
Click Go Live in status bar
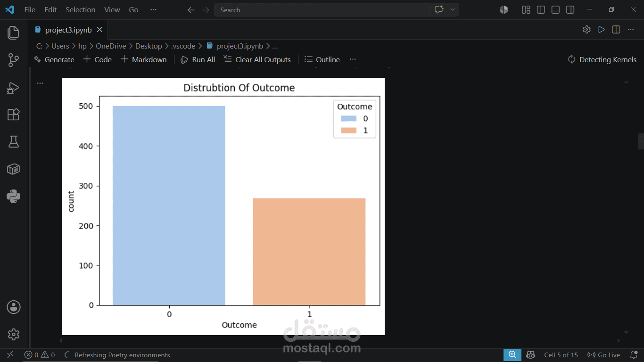point(603,355)
